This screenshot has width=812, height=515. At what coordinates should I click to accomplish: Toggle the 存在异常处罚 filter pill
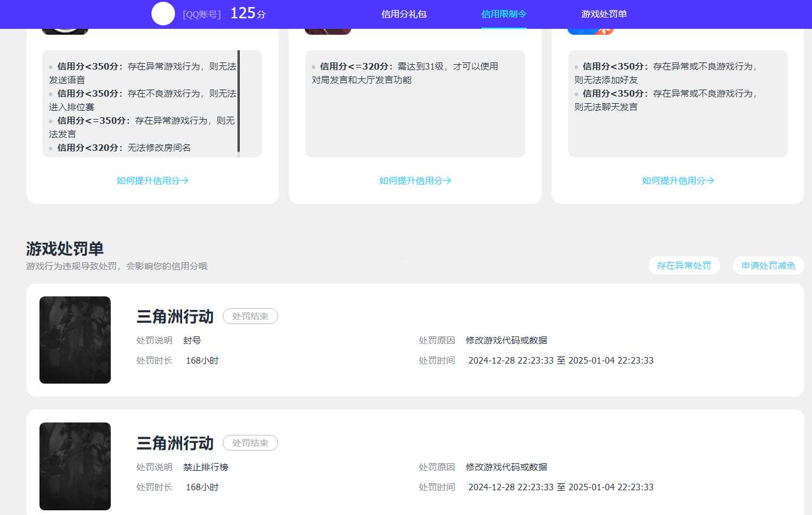tap(684, 265)
